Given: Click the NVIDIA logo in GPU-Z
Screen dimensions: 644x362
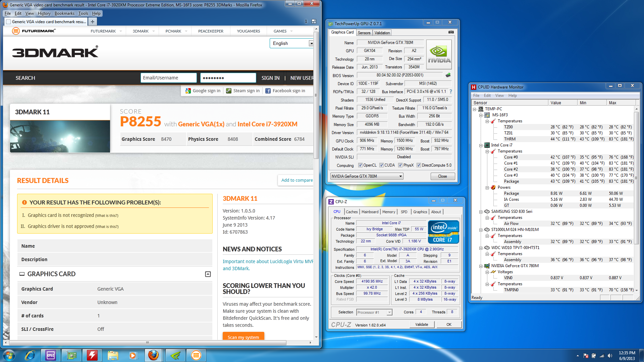Looking at the screenshot, I should 439,55.
